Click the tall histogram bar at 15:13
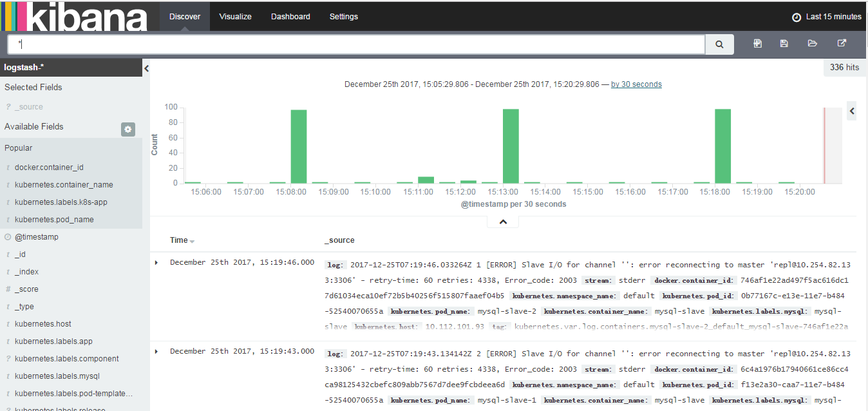The width and height of the screenshot is (868, 411). [511, 145]
